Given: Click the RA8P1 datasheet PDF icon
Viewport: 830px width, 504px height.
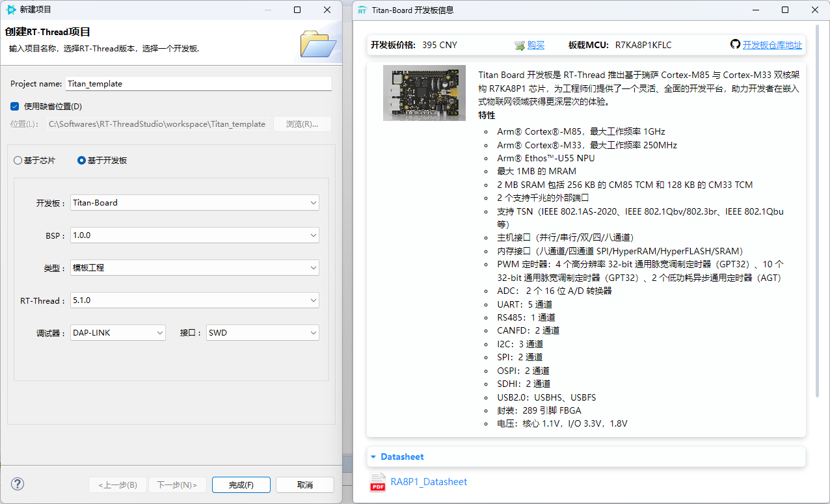Looking at the screenshot, I should pos(377,482).
